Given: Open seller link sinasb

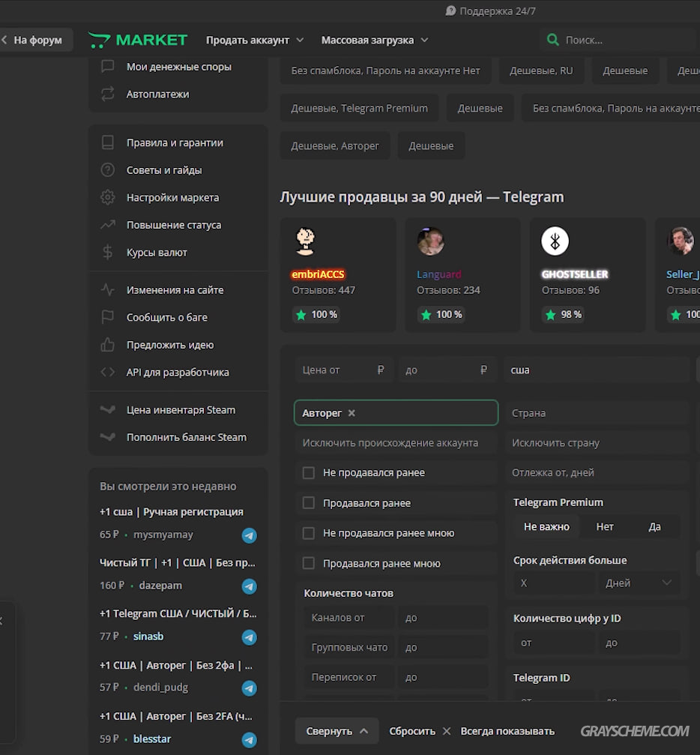Looking at the screenshot, I should pos(148,637).
